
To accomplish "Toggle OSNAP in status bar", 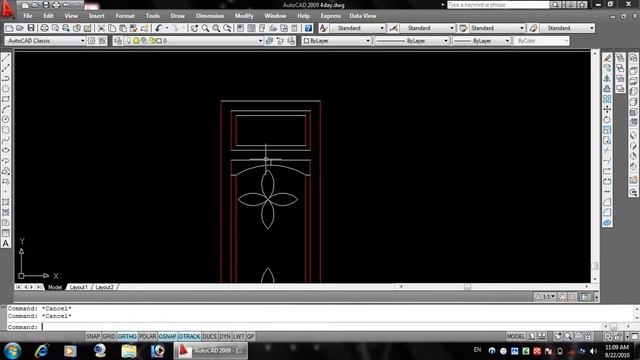I will click(167, 336).
